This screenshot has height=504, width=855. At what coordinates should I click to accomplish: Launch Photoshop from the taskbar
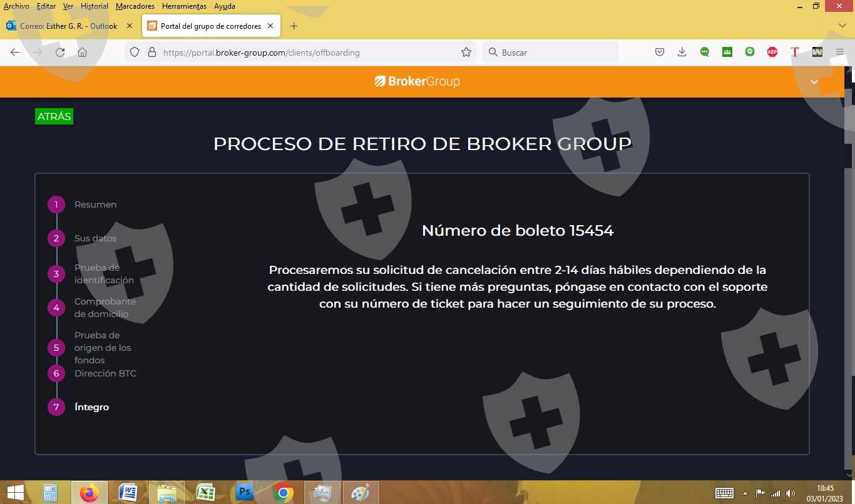coord(245,493)
